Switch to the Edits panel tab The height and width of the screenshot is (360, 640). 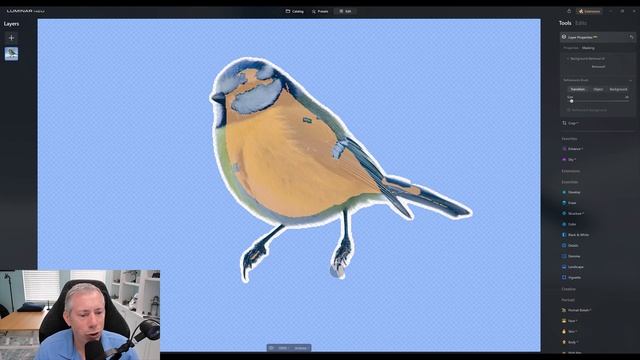point(581,23)
